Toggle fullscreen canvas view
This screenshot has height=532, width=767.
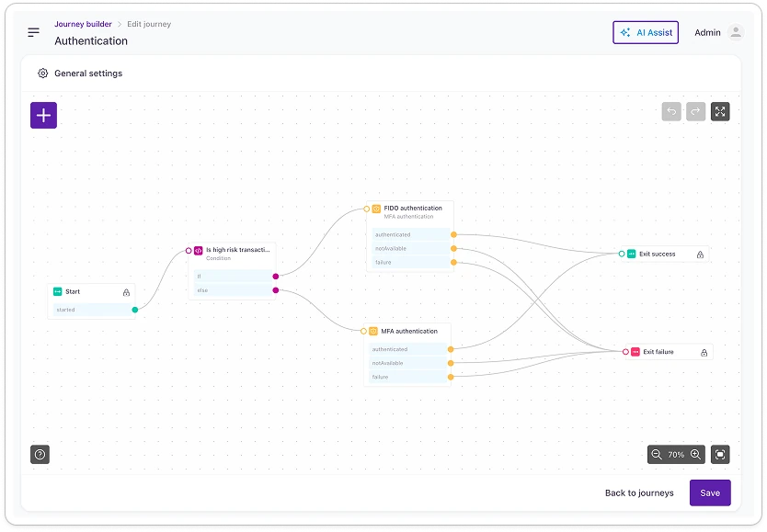(x=720, y=111)
